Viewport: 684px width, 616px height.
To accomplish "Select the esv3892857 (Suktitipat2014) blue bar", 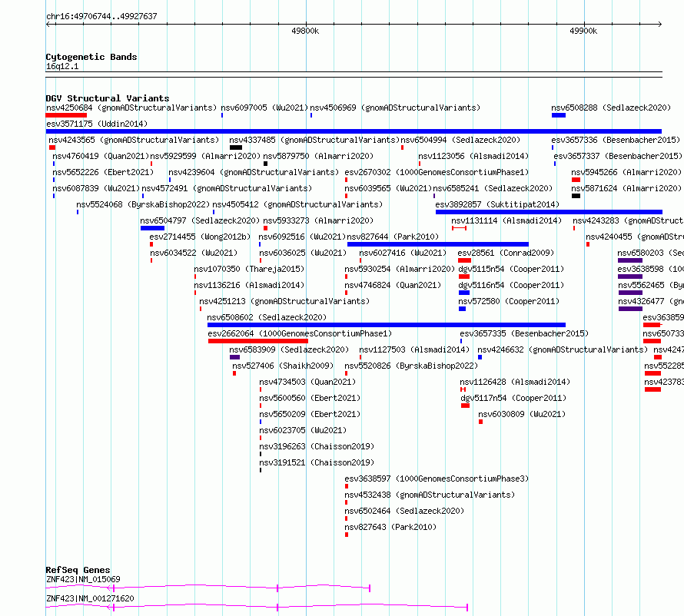I will 549,212.
